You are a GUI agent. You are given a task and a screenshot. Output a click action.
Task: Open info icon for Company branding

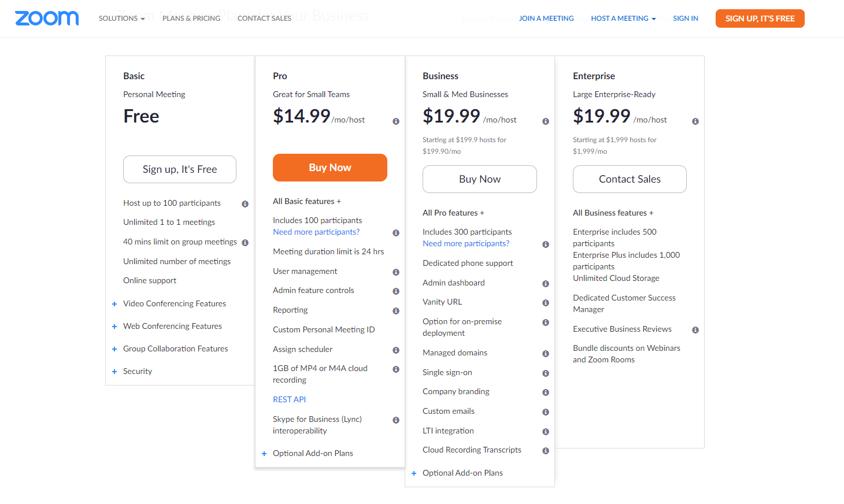coord(546,392)
